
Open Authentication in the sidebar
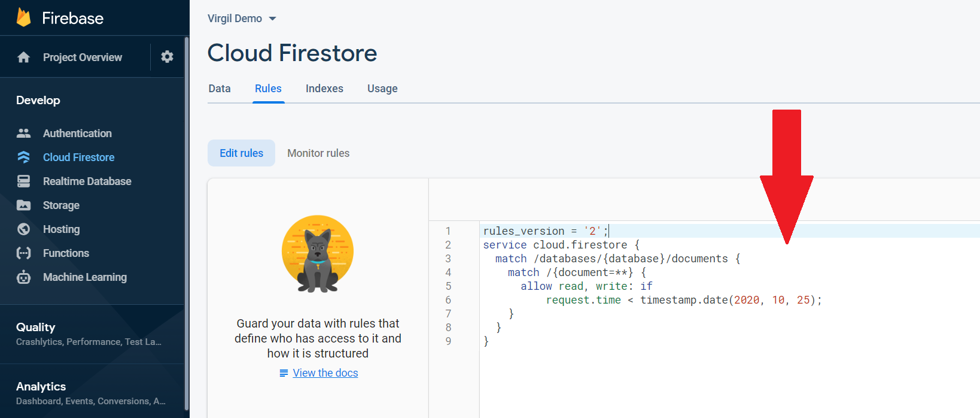[77, 133]
